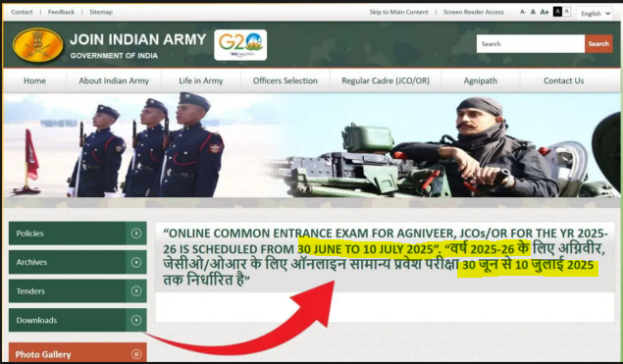Decrease font size with A- control
Viewport: 623px width, 364px height.
click(523, 12)
